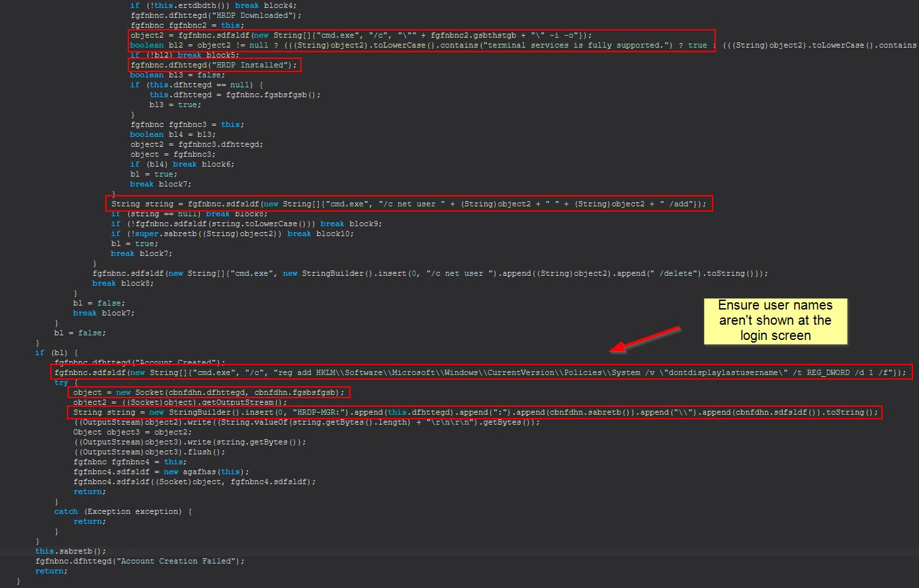Select the 'HRDP Downloaded' log call line
This screenshot has height=588, width=919.
(216, 15)
